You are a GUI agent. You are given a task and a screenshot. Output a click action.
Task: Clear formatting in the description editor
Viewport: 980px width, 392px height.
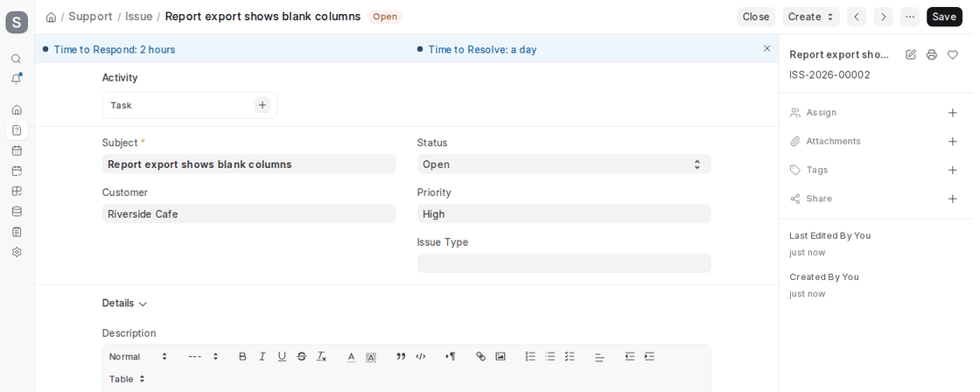(x=321, y=356)
